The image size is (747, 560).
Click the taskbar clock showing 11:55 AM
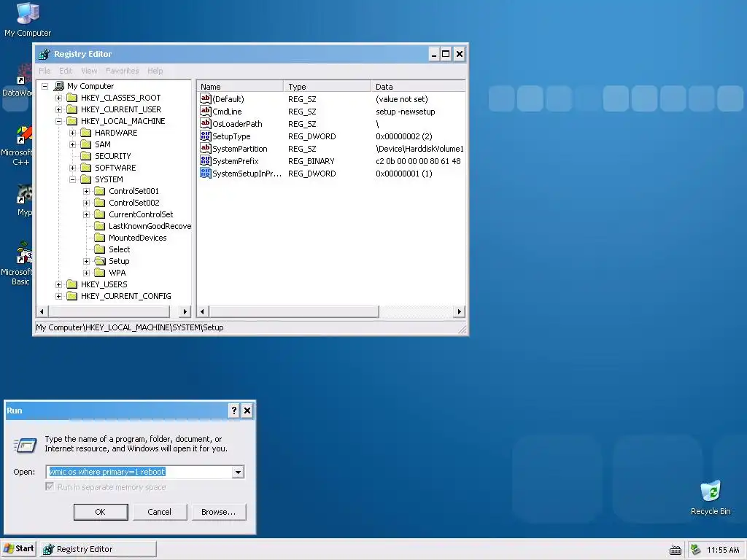723,550
